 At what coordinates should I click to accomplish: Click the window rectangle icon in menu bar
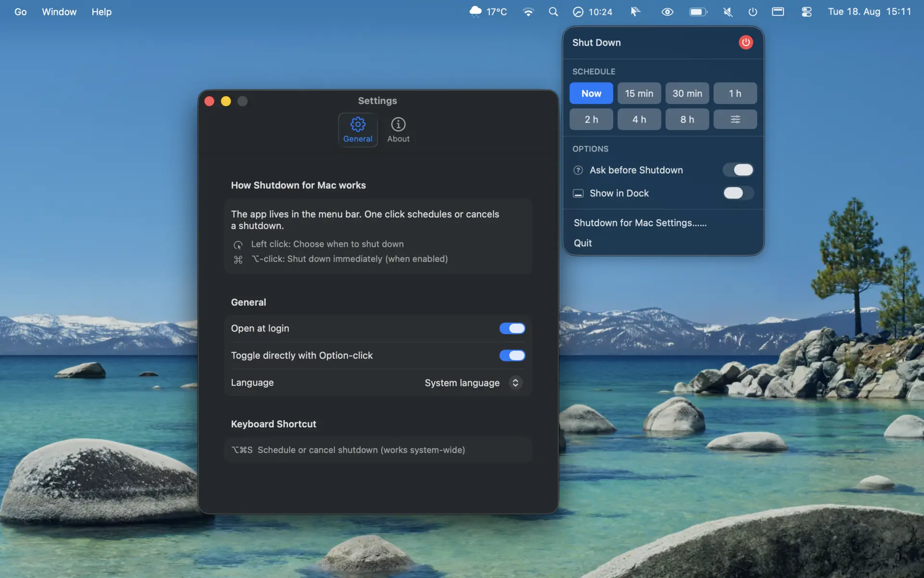pos(778,12)
